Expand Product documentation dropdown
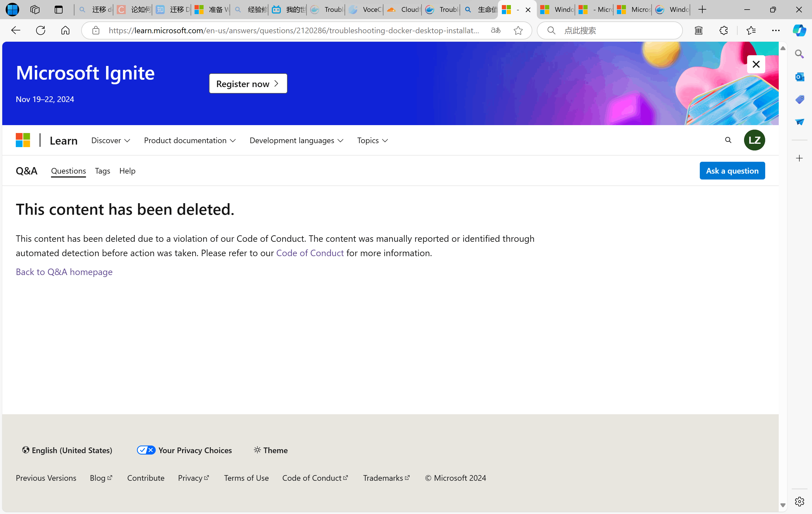Screen dimensions: 812x514 [190, 141]
